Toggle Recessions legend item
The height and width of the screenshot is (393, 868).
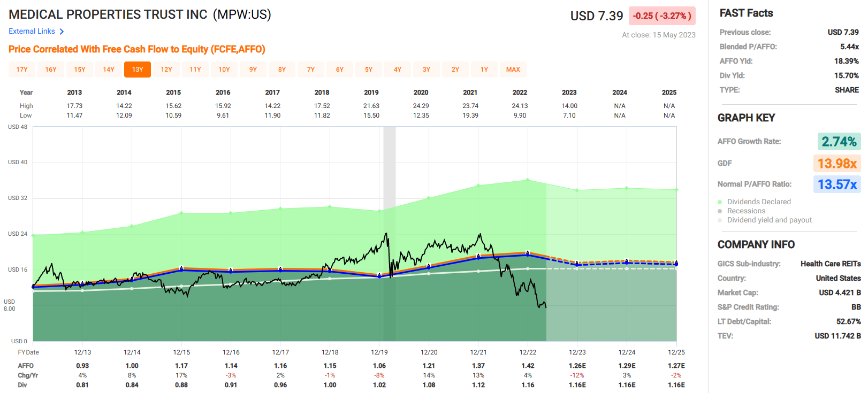pos(746,211)
